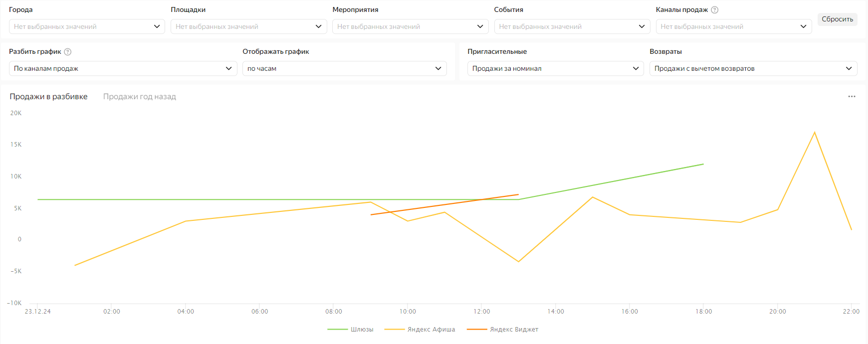
Task: Click help icon beside Разбить график
Action: pos(68,52)
